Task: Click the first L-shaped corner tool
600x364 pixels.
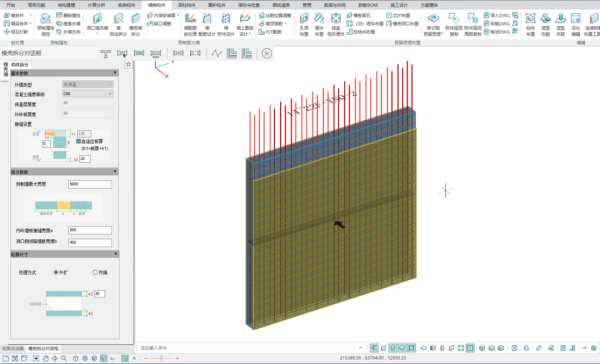Action: (232, 54)
